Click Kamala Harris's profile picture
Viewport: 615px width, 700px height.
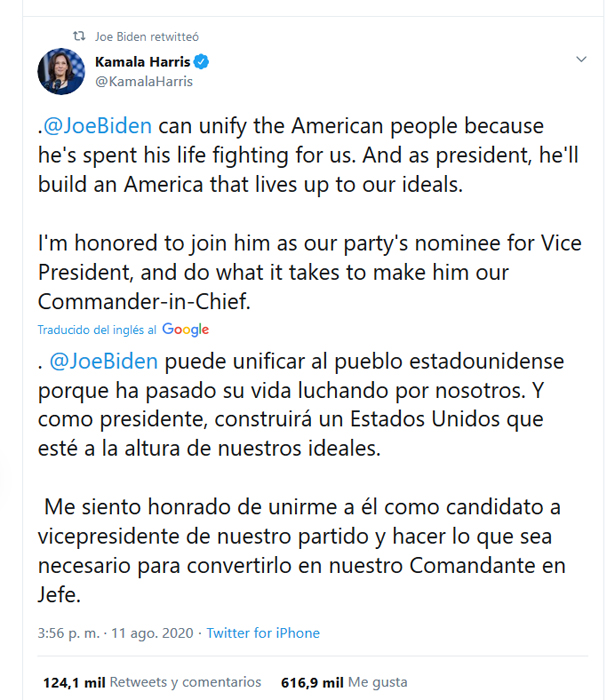[61, 71]
